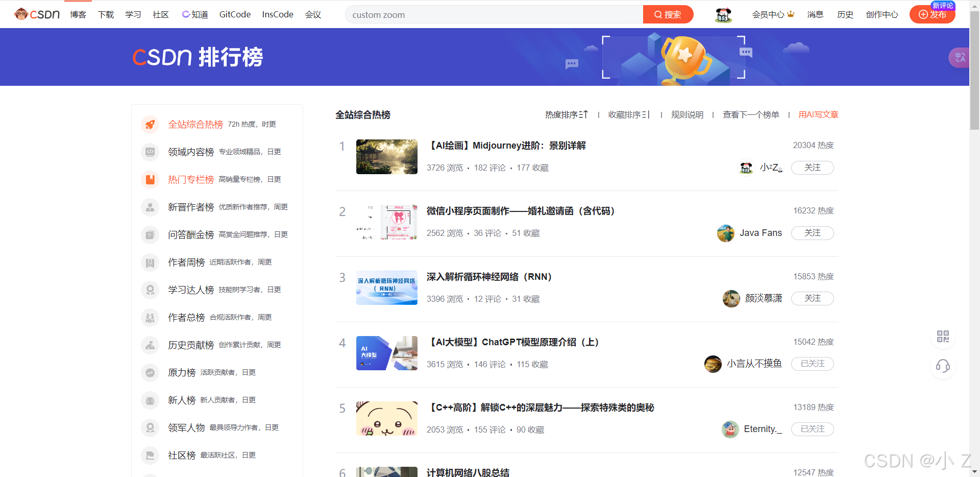Click the Midjourney article thumbnail
Screen dimensions: 980x477
click(387, 157)
